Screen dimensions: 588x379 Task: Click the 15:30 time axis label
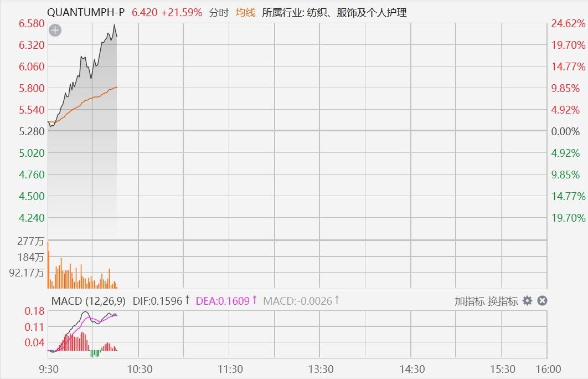coord(503,369)
